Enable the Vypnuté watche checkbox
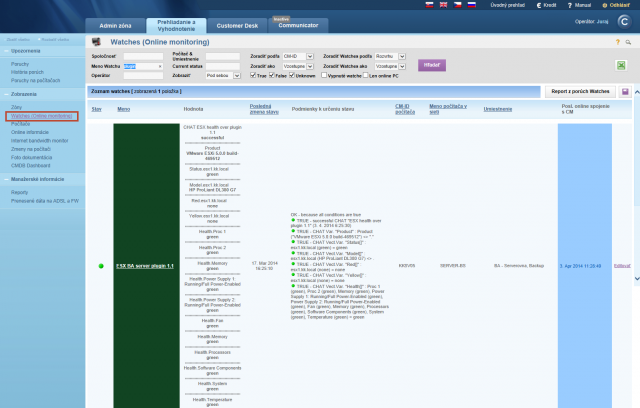This screenshot has width=640, height=408. click(x=324, y=75)
